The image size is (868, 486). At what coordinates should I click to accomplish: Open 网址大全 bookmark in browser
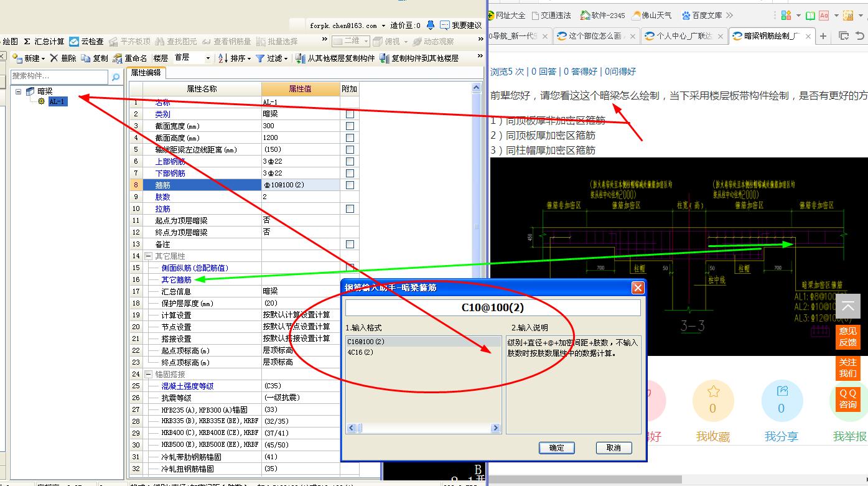tap(506, 15)
